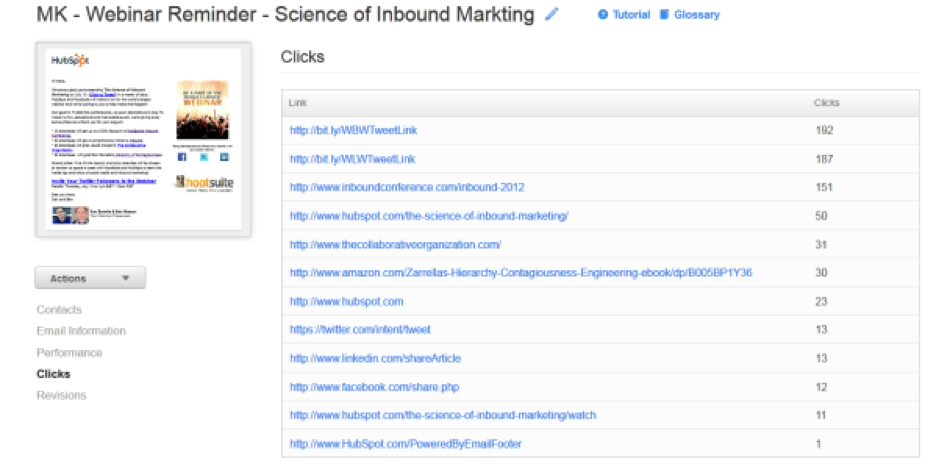Viewport: 938px width, 471px height.
Task: Click the 30 clicks value
Action: tap(821, 273)
